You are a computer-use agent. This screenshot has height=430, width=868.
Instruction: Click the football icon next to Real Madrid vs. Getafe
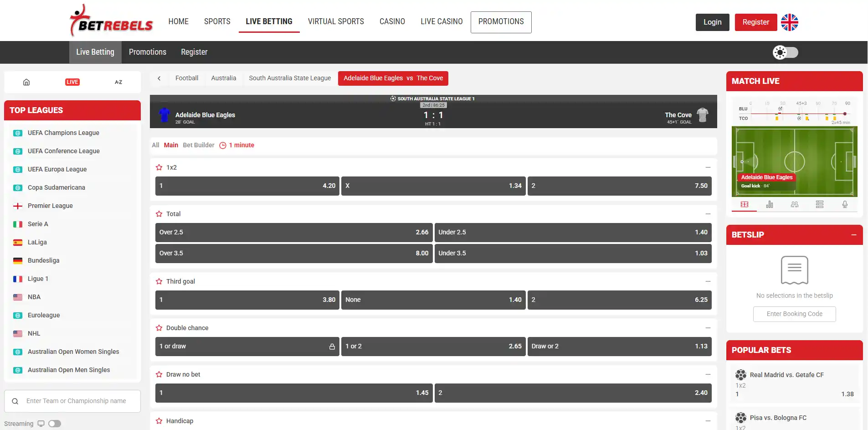click(741, 375)
